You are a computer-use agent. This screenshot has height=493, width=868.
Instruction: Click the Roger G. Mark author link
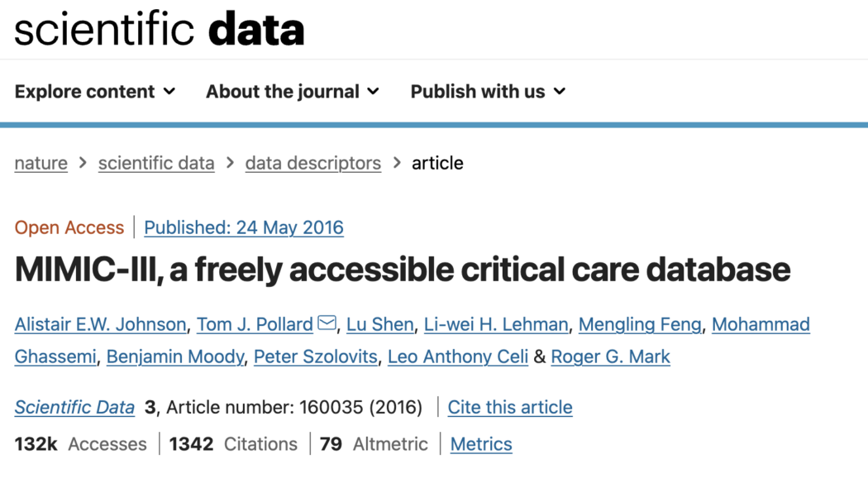(610, 357)
